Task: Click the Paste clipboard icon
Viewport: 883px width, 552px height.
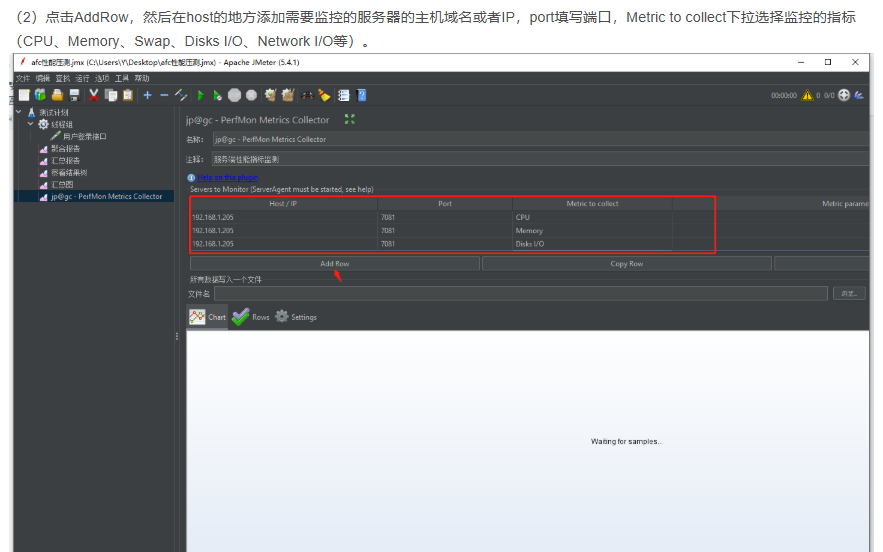Action: 128,95
